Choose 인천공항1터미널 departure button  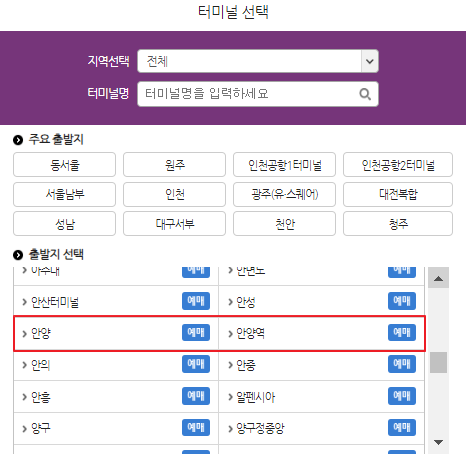point(284,165)
